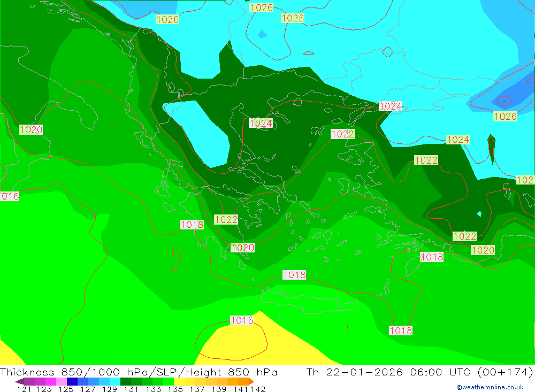This screenshot has height=392, width=535.
Task: Select the darkest green legend swatch
Action: pyautogui.click(x=126, y=381)
